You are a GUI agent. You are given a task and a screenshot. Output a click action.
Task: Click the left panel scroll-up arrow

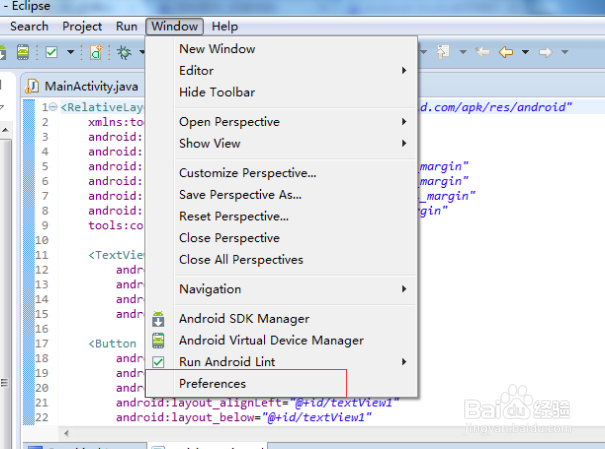pos(5,130)
